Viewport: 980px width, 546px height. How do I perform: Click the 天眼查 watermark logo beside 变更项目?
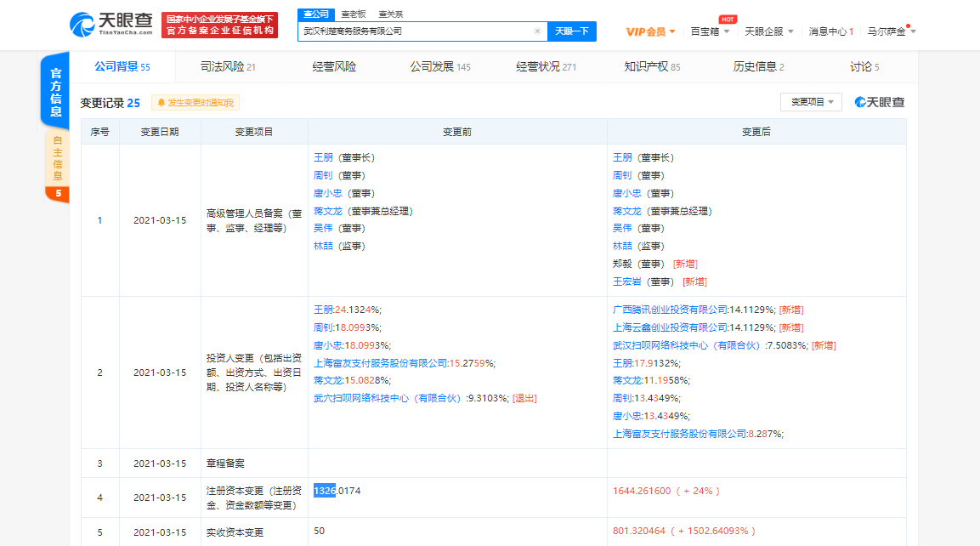point(880,102)
